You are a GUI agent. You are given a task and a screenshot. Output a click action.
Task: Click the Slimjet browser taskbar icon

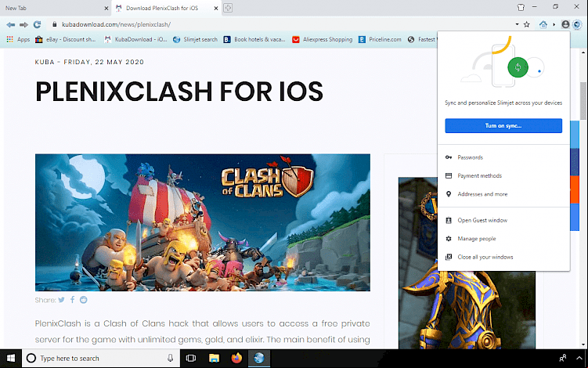click(259, 359)
